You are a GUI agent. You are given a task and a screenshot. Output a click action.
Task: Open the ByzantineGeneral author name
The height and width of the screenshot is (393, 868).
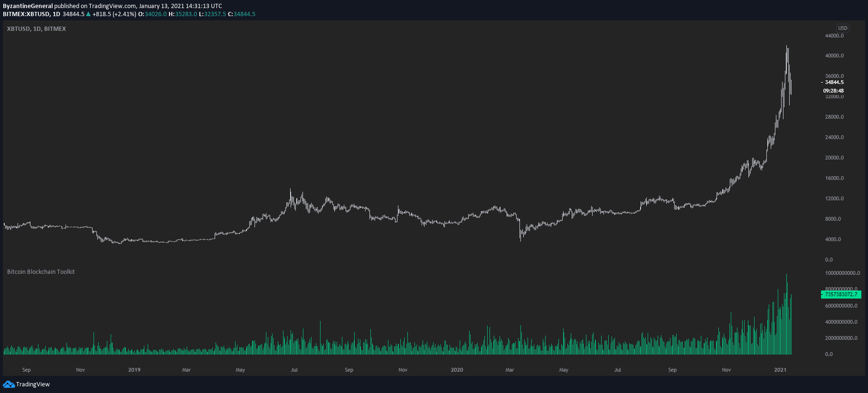[x=28, y=6]
